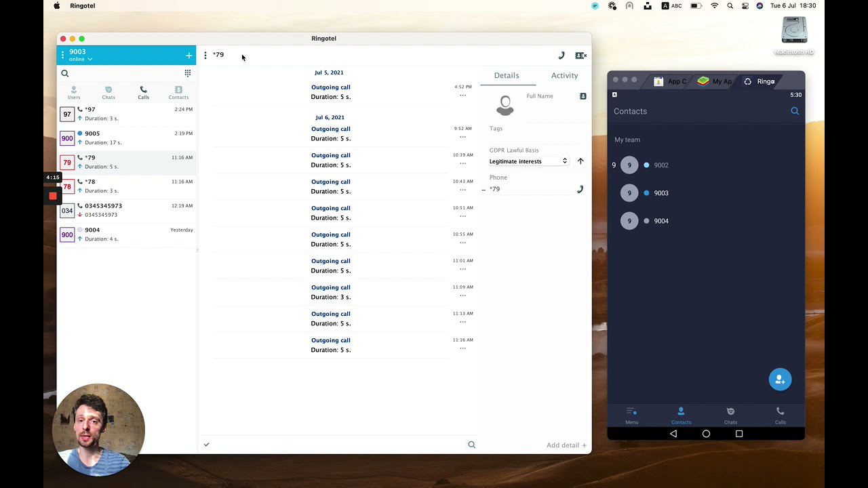Click the 97 avatar thumbnail
Screen dimensions: 868x488
coord(67,115)
